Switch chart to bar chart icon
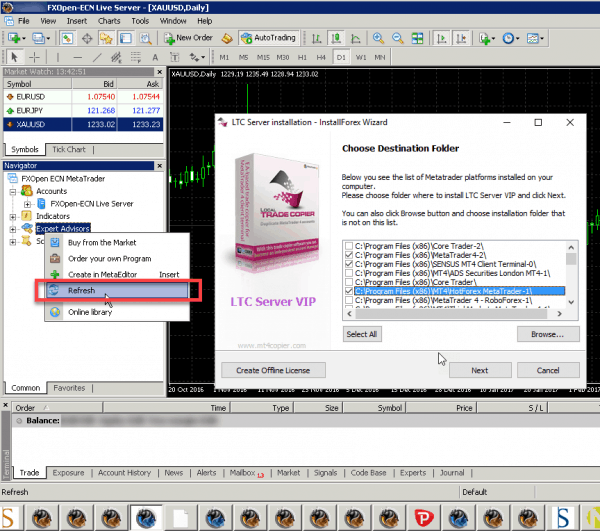600x531 pixels. pyautogui.click(x=316, y=38)
